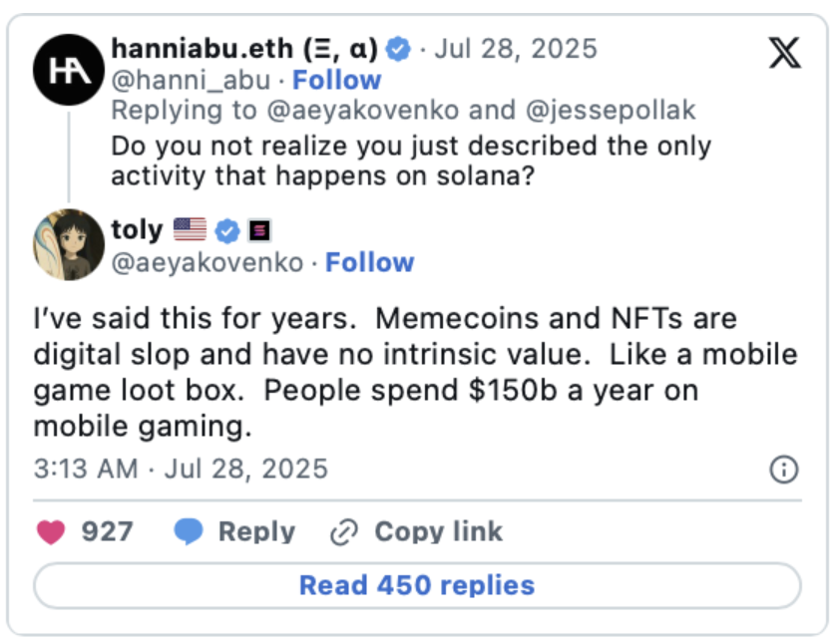This screenshot has width=838, height=644.
Task: Click the Solana affiliation badge by toly
Action: coord(259,231)
